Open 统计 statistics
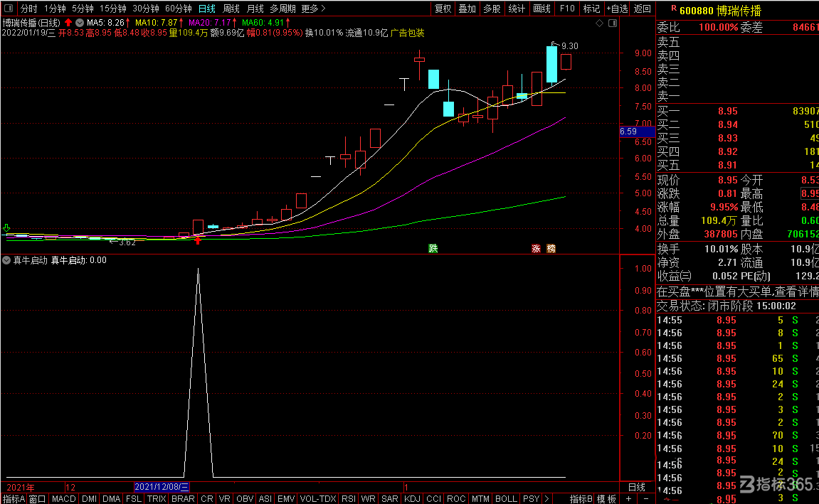 [x=517, y=9]
